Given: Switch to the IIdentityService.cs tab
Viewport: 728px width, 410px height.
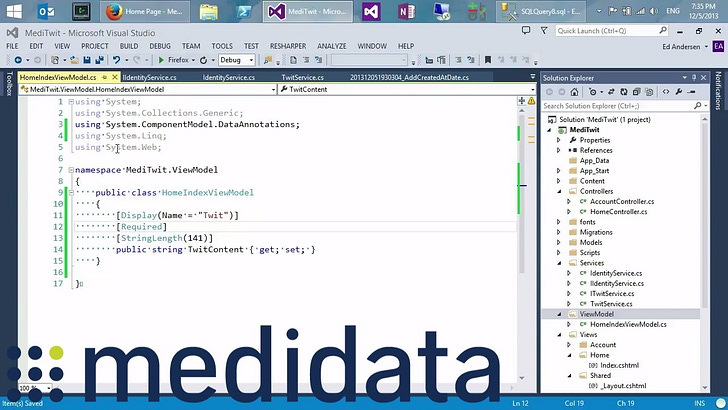Looking at the screenshot, I should click(150, 77).
